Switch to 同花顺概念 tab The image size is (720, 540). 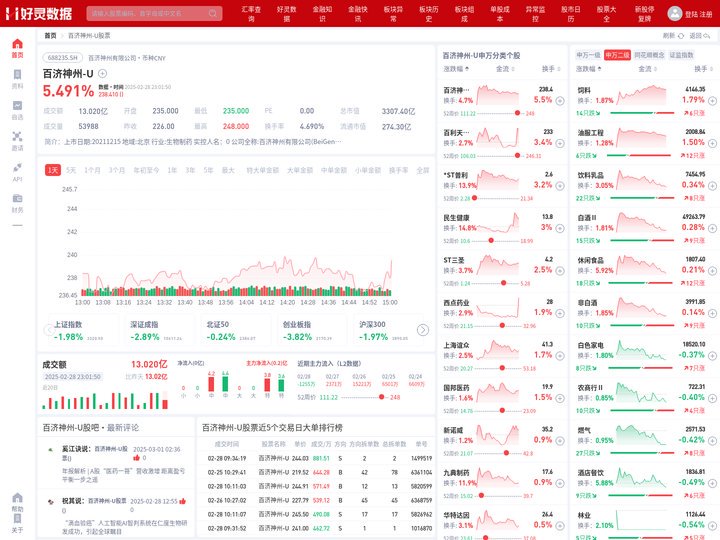click(649, 55)
